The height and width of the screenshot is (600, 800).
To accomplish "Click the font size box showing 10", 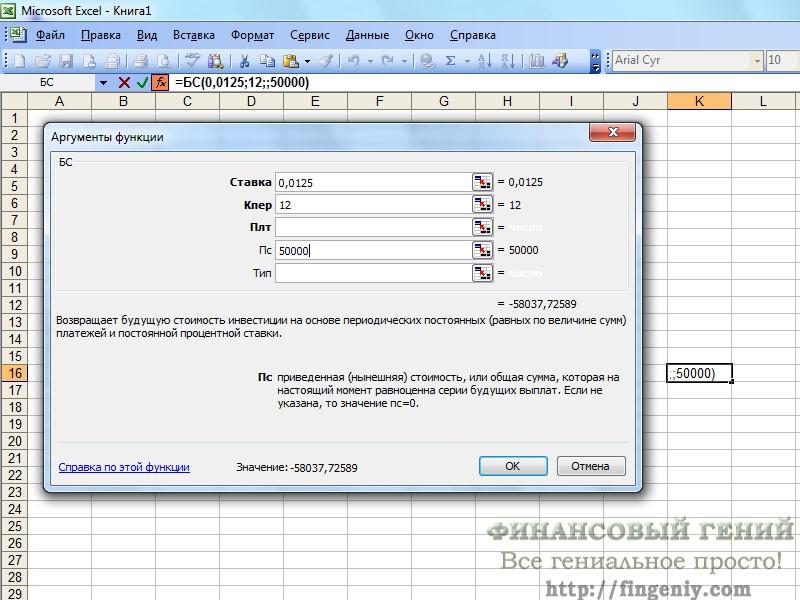I will (x=782, y=61).
